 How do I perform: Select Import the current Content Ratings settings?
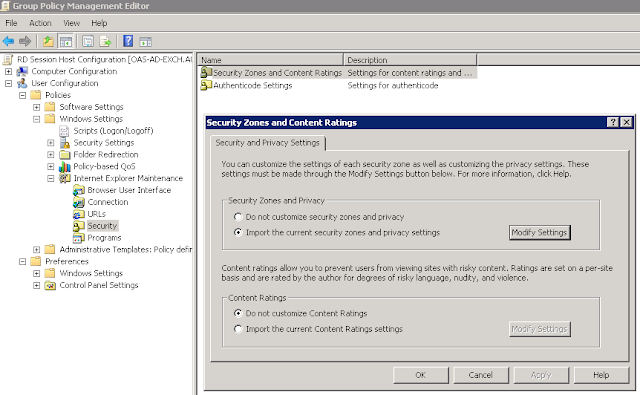238,328
